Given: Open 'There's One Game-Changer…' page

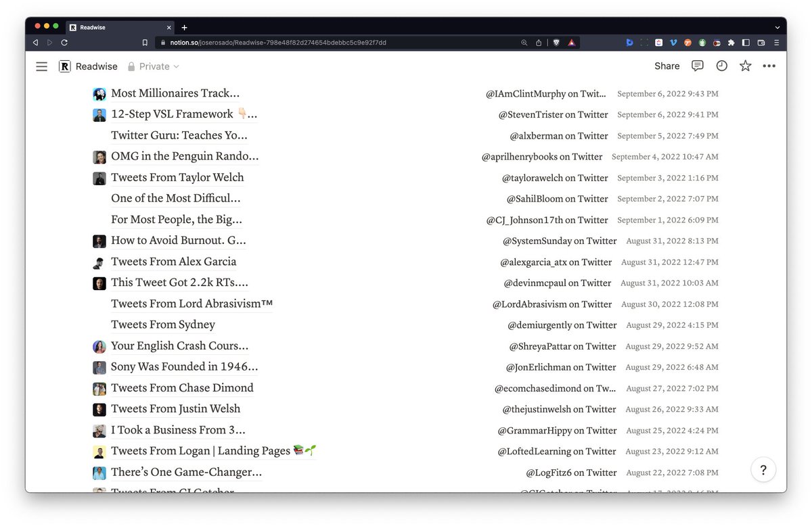Looking at the screenshot, I should click(x=187, y=472).
